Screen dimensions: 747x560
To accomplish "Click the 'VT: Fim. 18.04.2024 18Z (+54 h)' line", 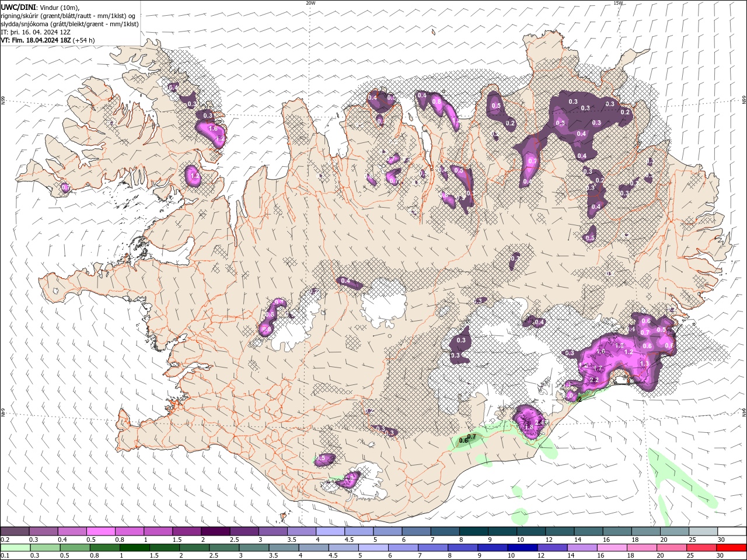I will point(48,40).
